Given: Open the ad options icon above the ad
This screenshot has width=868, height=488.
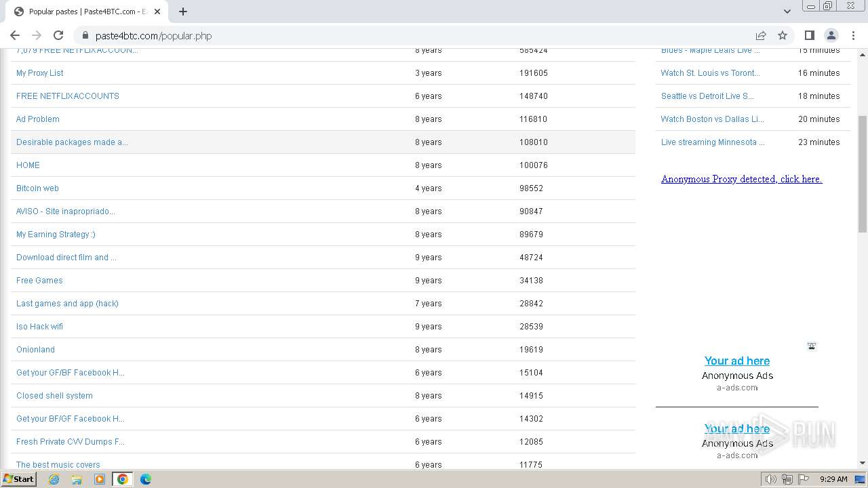Looking at the screenshot, I should (x=812, y=346).
